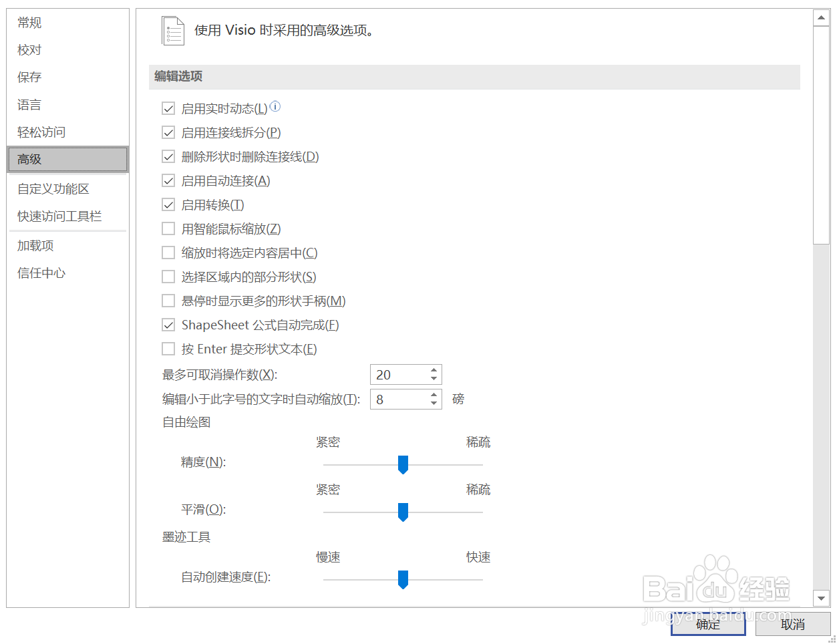
Task: Click the scrollbar down arrow
Action: pyautogui.click(x=821, y=598)
